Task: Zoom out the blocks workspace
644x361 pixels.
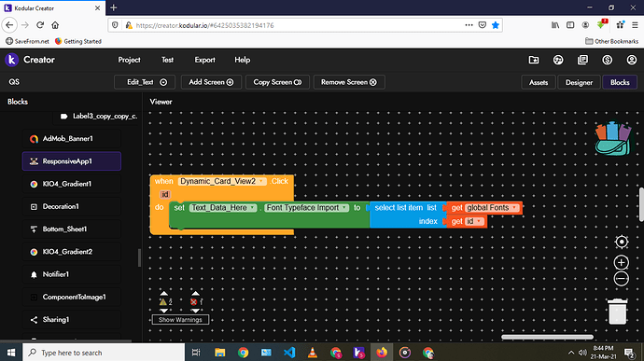Action: click(622, 279)
